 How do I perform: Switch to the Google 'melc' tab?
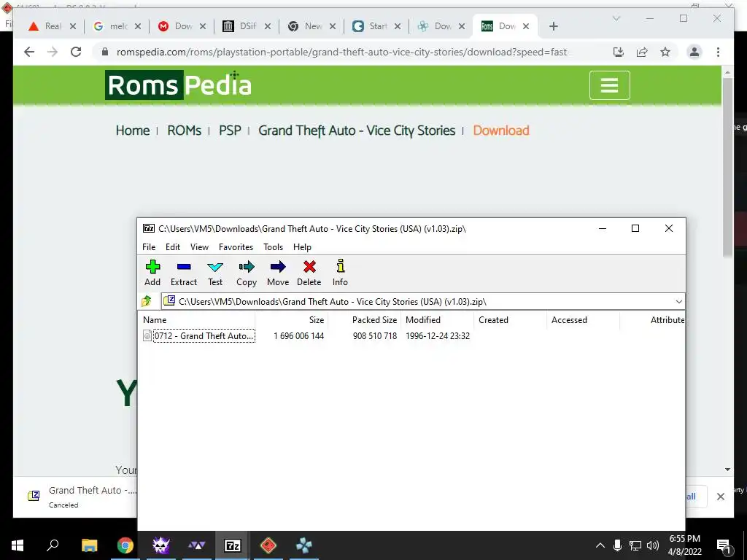pos(117,26)
